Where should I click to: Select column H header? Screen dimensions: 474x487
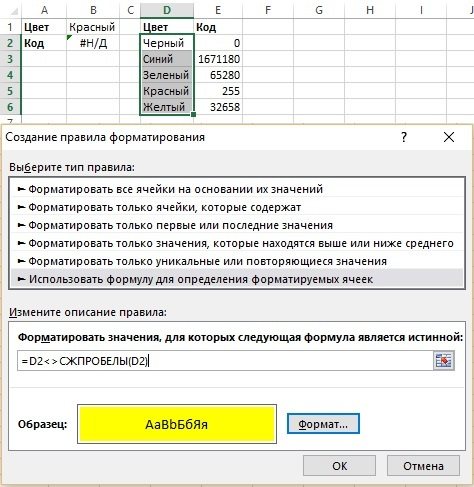370,10
